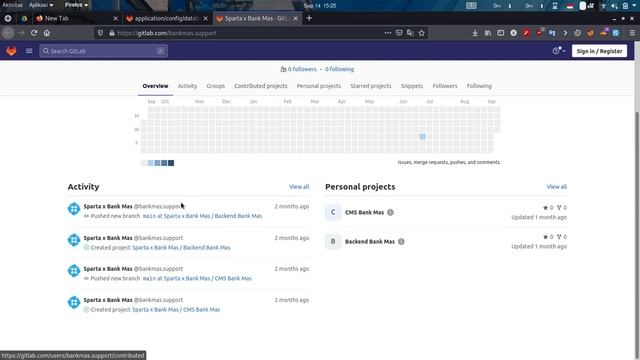Save page to Pocket icon
This screenshot has width=640, height=360.
399,33
